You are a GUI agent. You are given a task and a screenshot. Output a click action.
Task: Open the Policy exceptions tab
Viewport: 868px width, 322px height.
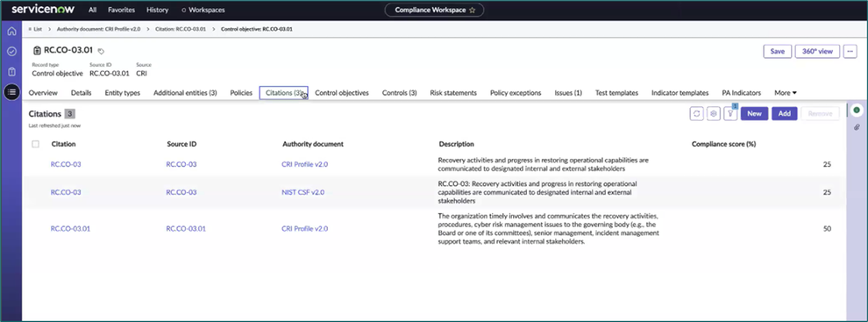point(516,93)
